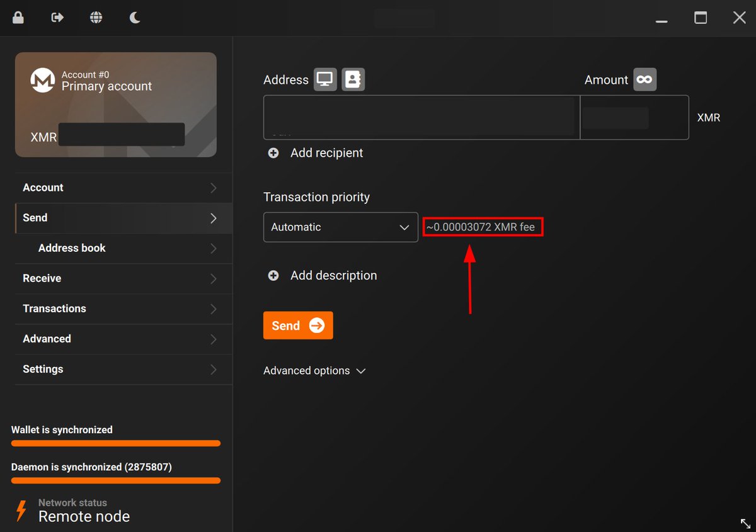Lock the wallet with padlock icon

click(x=18, y=18)
